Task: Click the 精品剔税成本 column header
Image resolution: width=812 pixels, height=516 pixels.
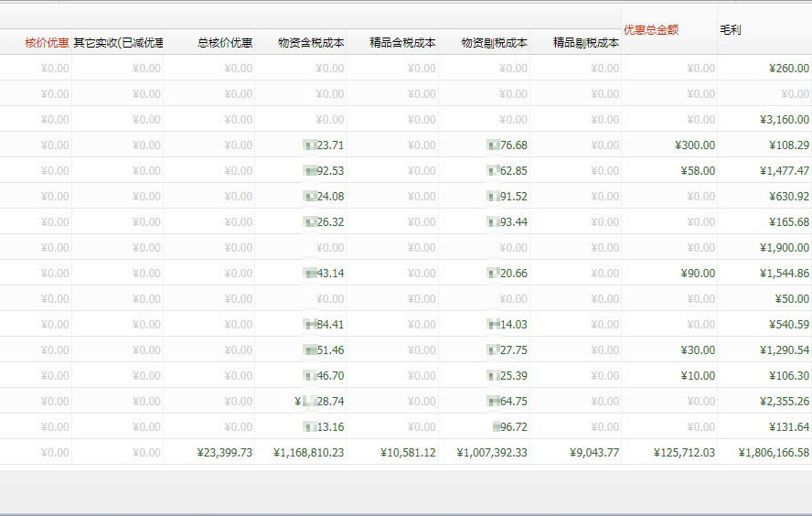Action: [x=585, y=42]
